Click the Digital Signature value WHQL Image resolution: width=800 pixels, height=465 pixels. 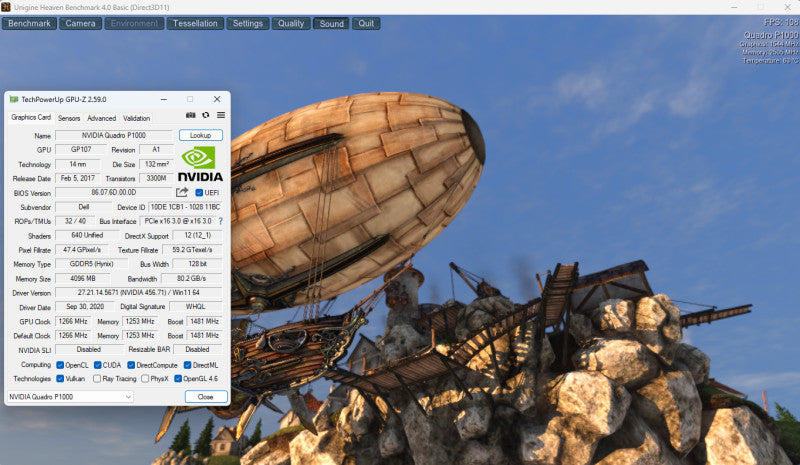196,307
